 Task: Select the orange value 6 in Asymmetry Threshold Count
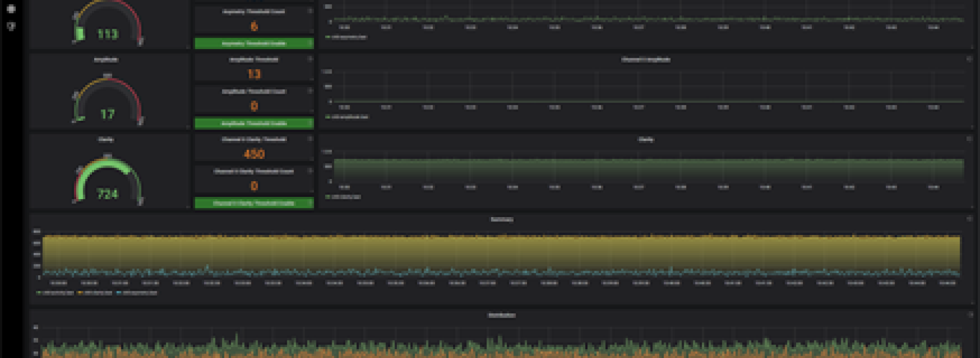254,26
